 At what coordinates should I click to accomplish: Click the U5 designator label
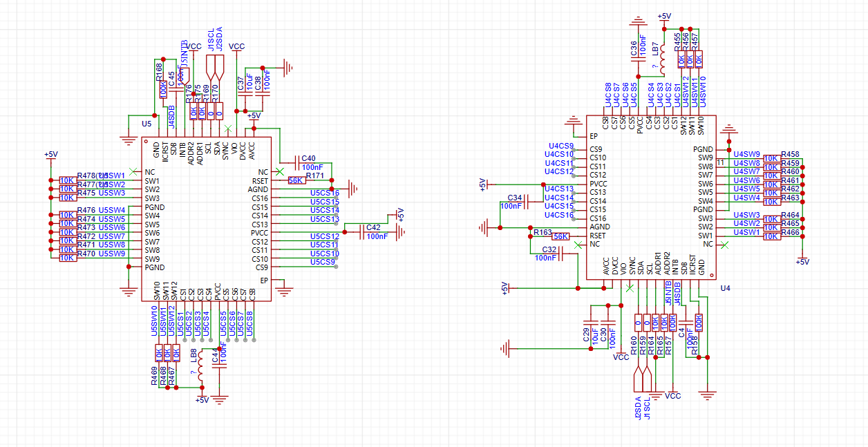(x=146, y=123)
